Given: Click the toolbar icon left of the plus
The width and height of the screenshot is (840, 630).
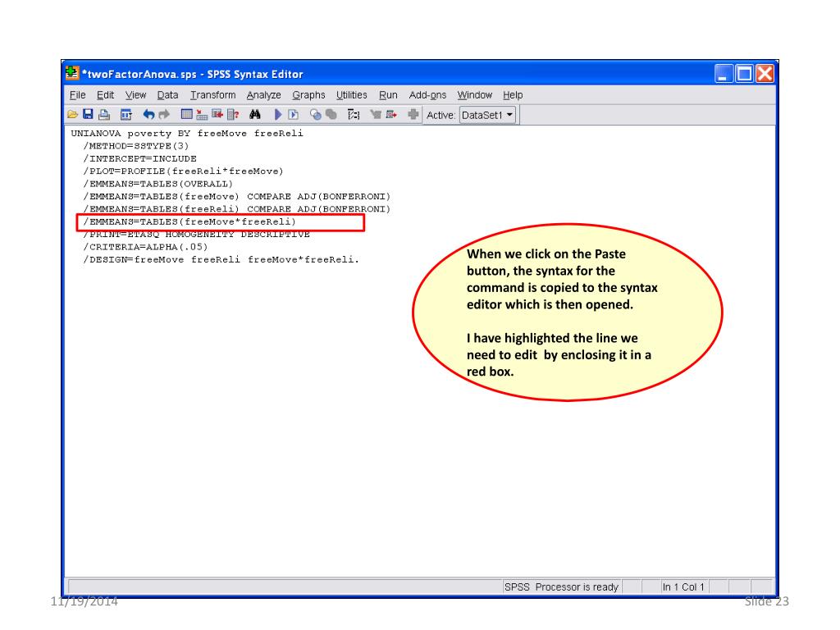Looking at the screenshot, I should [391, 115].
